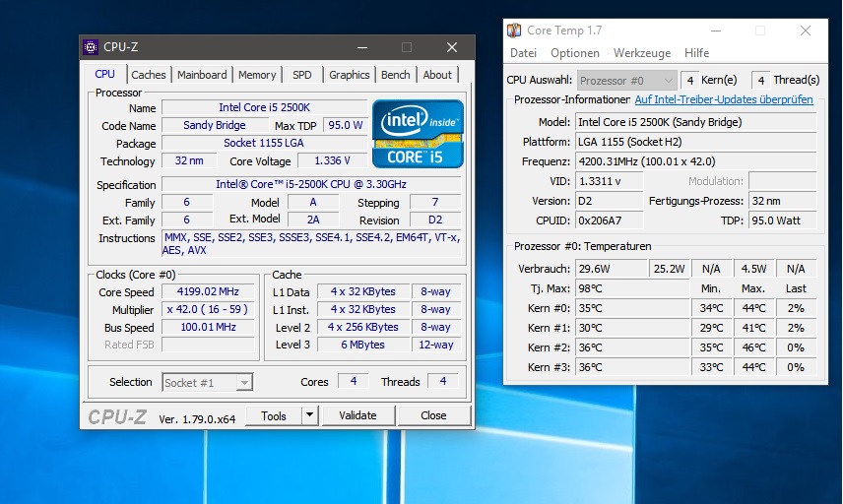Image resolution: width=843 pixels, height=504 pixels.
Task: Open the Socket #1 selection dropdown
Action: click(x=208, y=382)
